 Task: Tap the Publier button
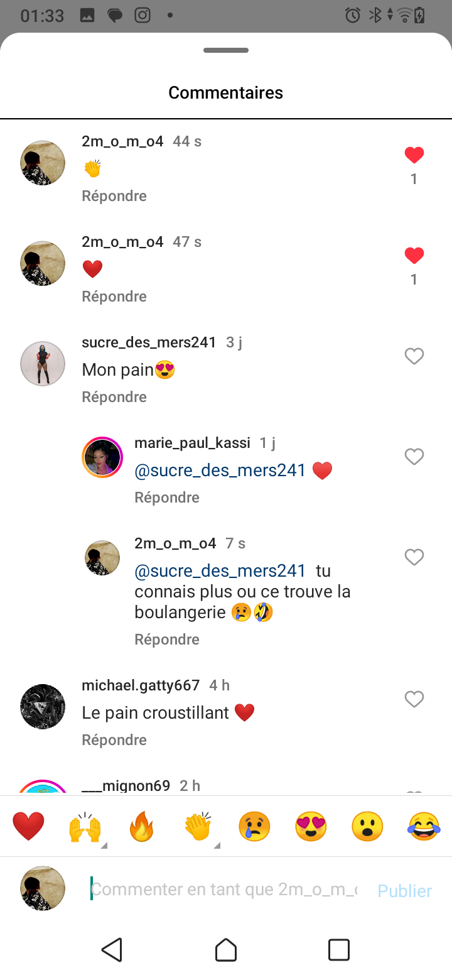404,891
